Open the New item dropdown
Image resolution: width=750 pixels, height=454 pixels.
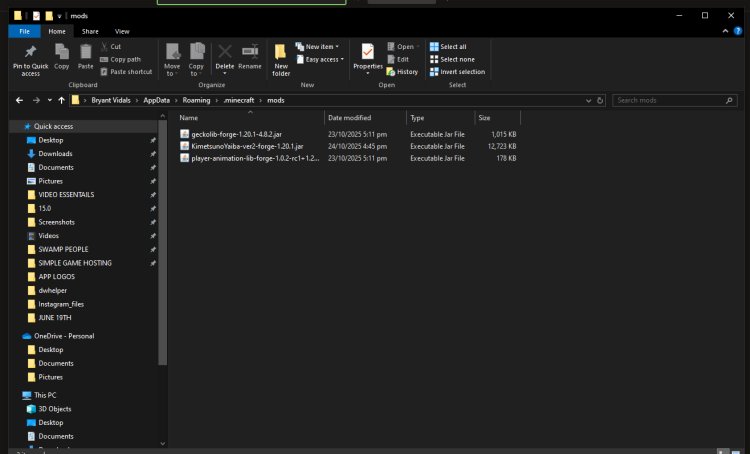point(320,46)
